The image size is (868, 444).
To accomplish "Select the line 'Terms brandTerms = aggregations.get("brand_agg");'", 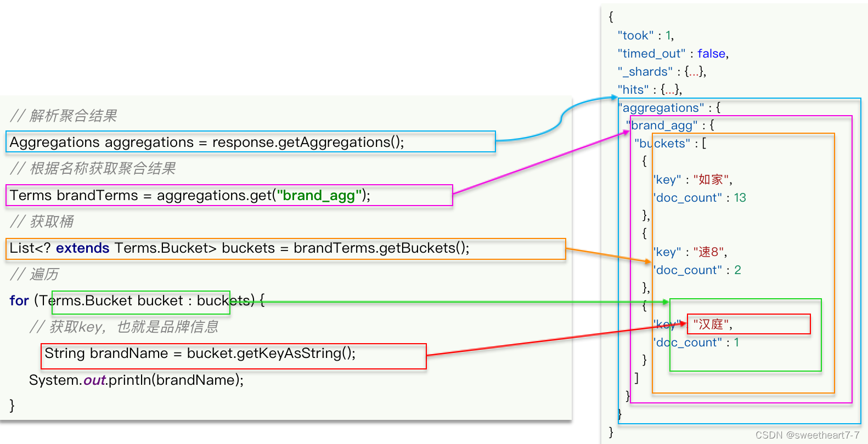I will 190,196.
